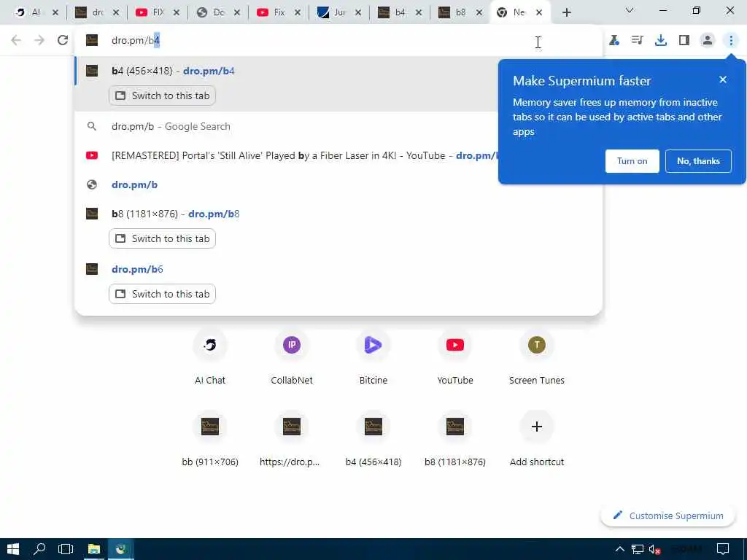
Task: Toggle the side panel icon
Action: pos(684,41)
